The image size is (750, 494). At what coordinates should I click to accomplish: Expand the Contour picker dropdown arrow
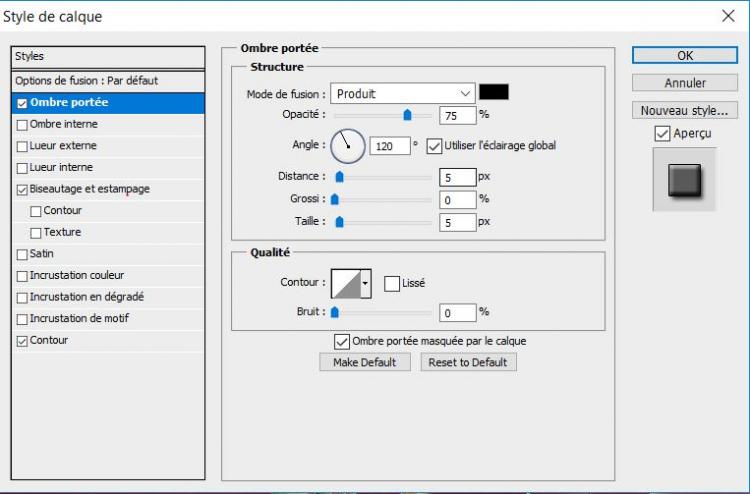(366, 283)
